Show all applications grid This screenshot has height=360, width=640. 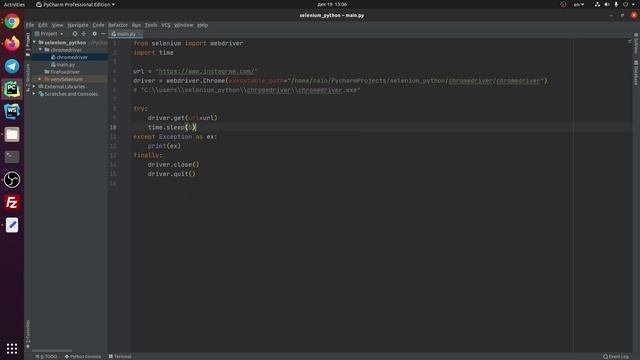[12, 348]
